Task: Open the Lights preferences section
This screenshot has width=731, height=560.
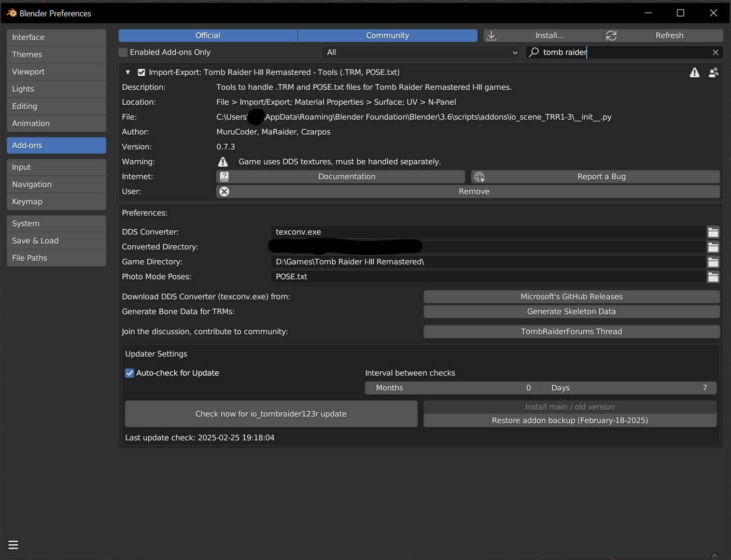Action: click(57, 89)
